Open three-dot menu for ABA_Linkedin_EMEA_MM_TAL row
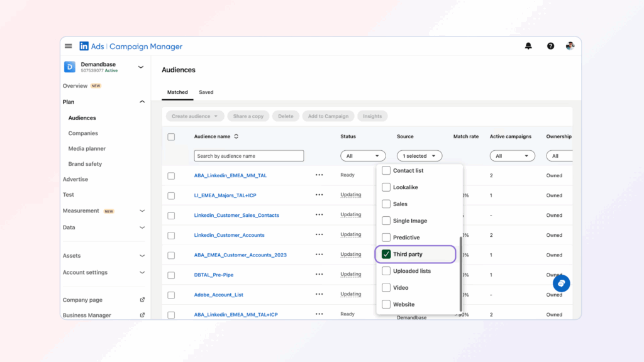 click(x=319, y=175)
